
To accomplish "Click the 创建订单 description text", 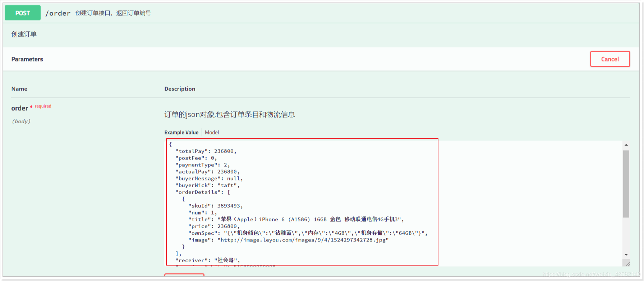I will click(24, 34).
